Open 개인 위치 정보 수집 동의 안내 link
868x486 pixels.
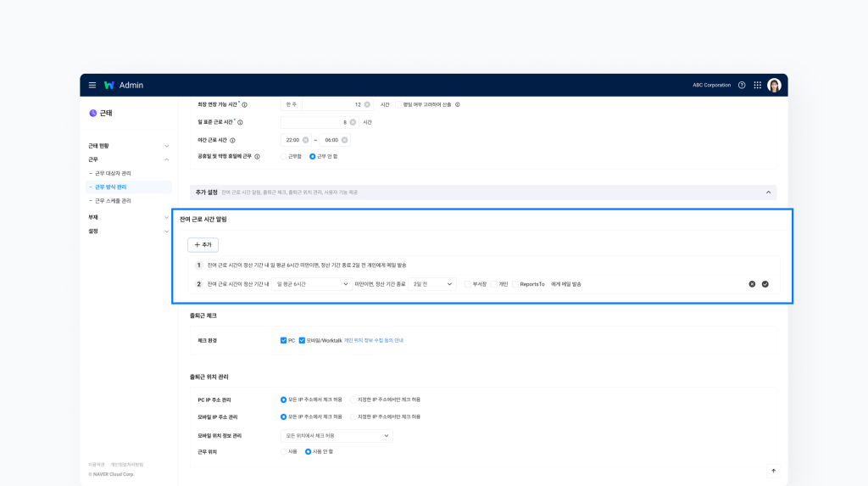[374, 340]
